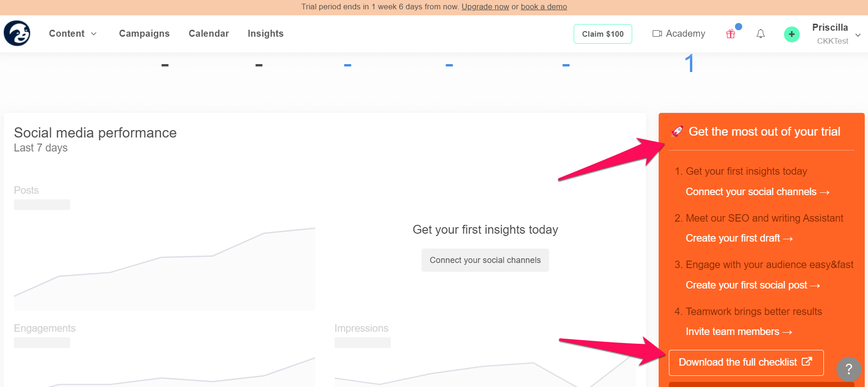Click the green plus avatar icon
This screenshot has height=387, width=868.
click(x=792, y=34)
